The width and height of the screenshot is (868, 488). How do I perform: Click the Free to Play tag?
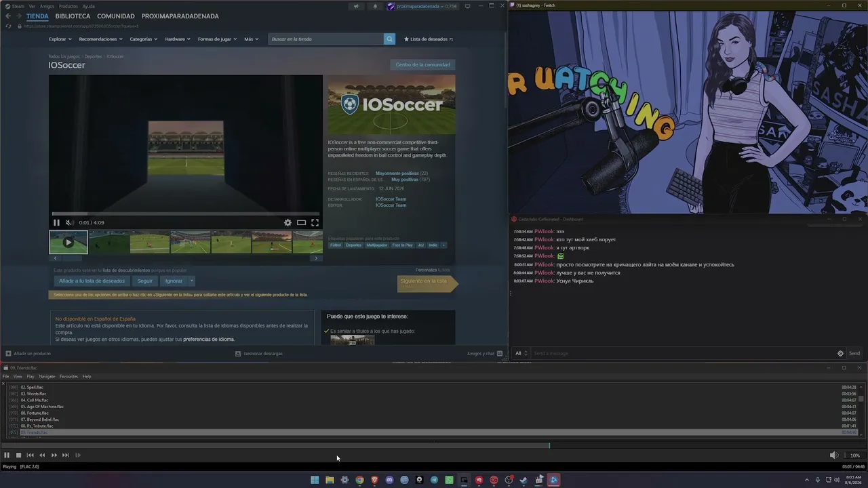tap(402, 245)
